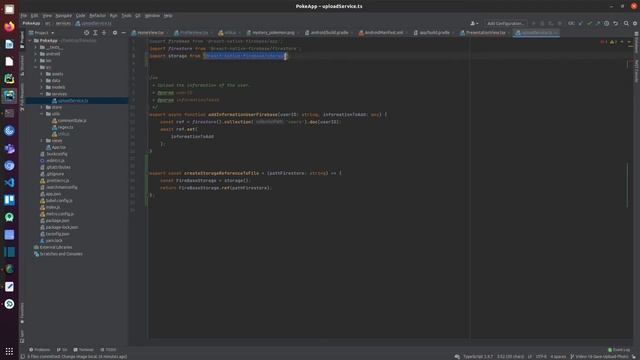
Task: Click the services breadcrumb in navigation bar
Action: point(63,24)
